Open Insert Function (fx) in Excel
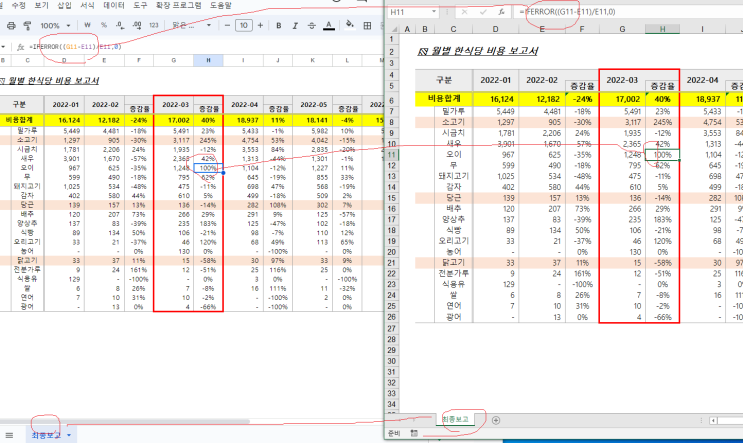The image size is (743, 443). coord(501,12)
